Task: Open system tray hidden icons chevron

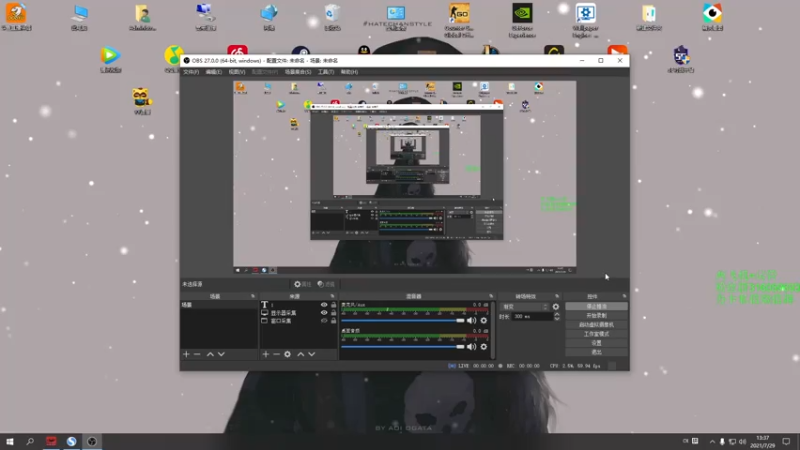Action: tap(712, 441)
